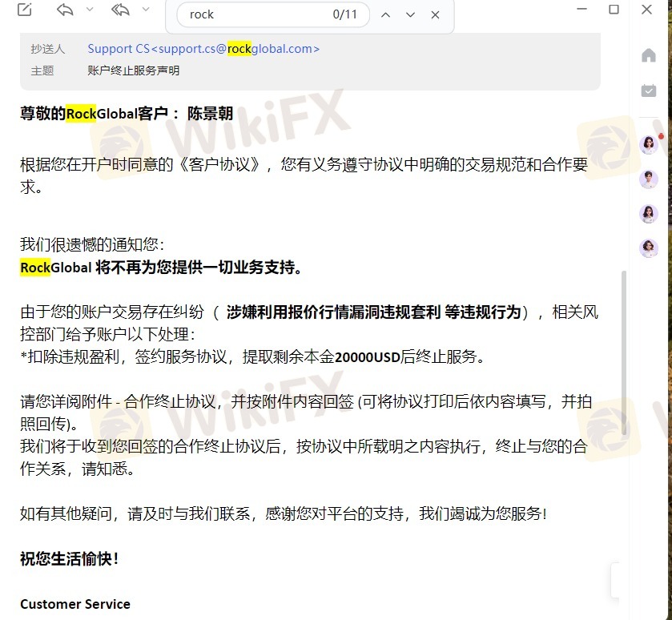Click the '我们很遗憾的通知您:' line
This screenshot has width=672, height=620.
92,244
